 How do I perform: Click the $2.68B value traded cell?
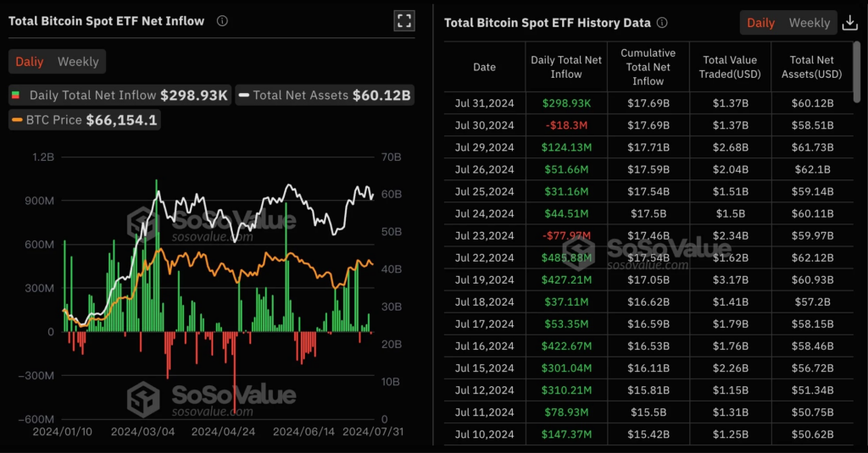pos(730,147)
